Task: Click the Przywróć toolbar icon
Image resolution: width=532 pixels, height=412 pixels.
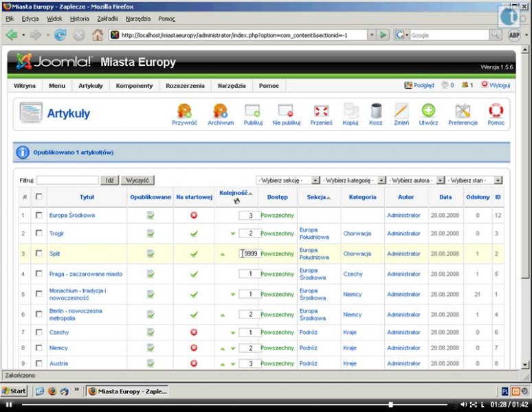Action: 184,113
